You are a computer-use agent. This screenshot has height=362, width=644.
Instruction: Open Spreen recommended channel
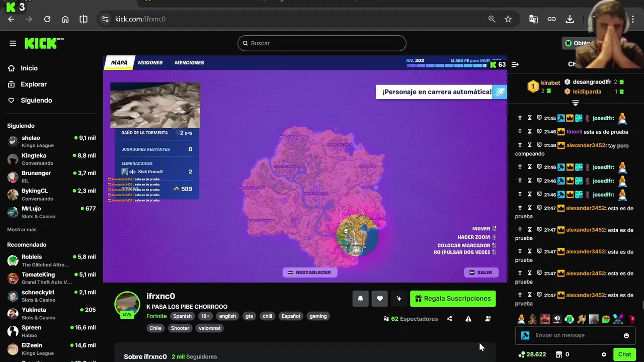pos(51,331)
